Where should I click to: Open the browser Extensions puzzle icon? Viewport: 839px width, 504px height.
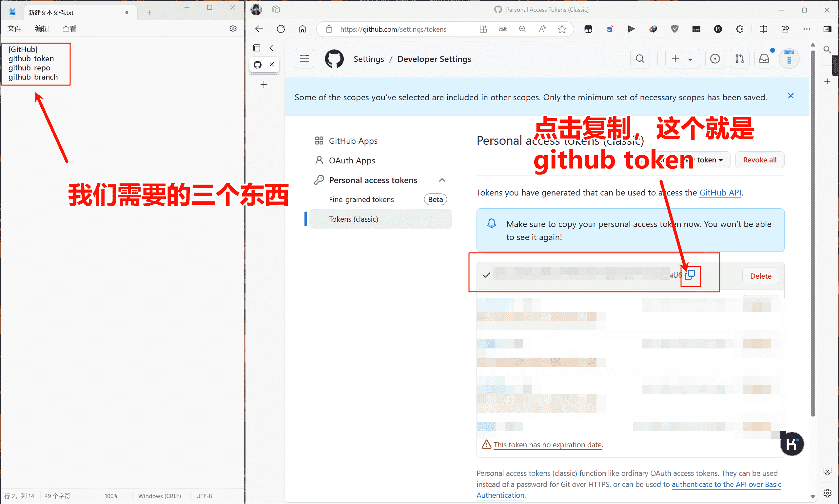[x=740, y=29]
